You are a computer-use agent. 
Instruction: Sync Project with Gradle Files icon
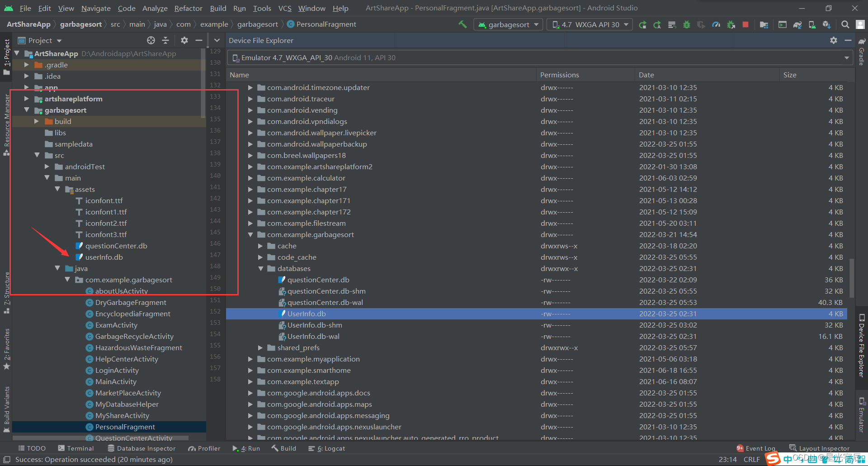797,24
